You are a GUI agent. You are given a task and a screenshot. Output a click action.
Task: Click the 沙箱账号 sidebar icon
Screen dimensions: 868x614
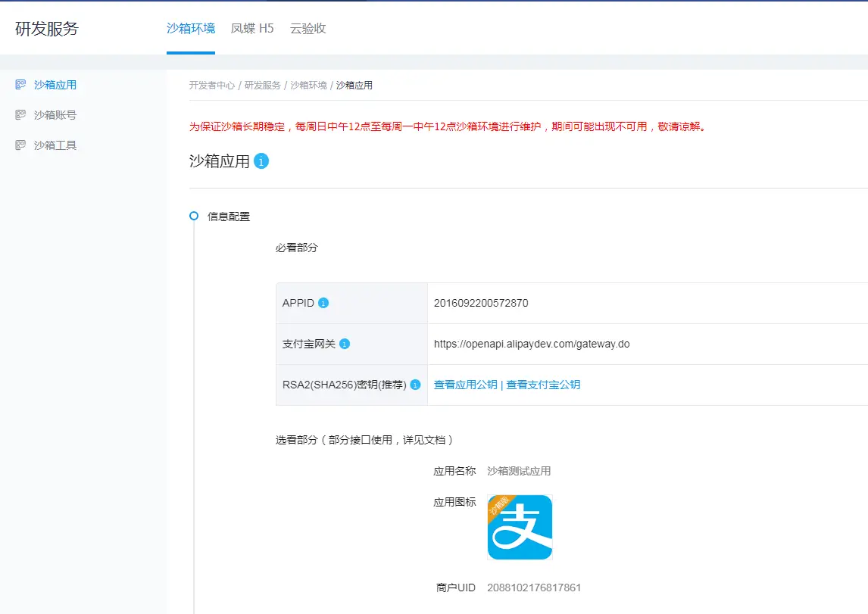[20, 115]
